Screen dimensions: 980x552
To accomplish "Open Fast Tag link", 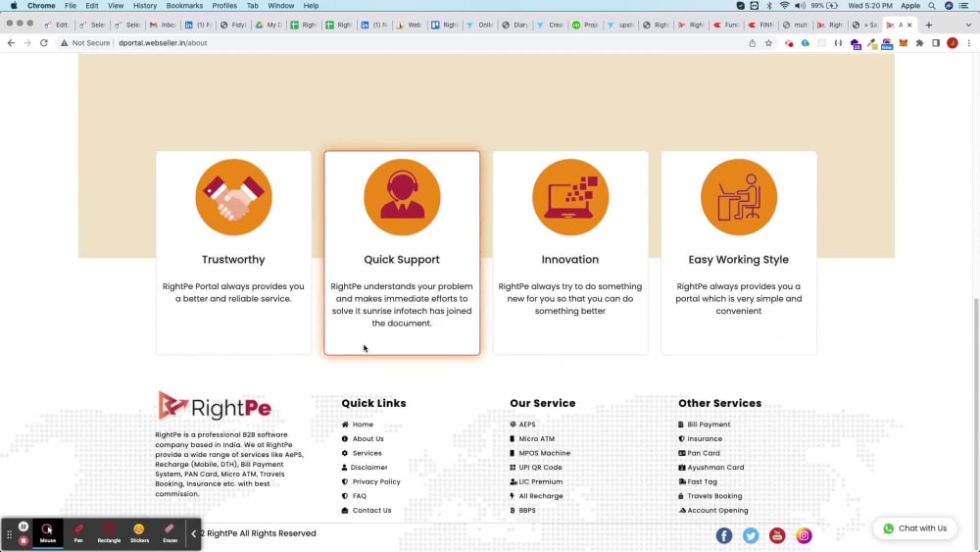I will 702,482.
